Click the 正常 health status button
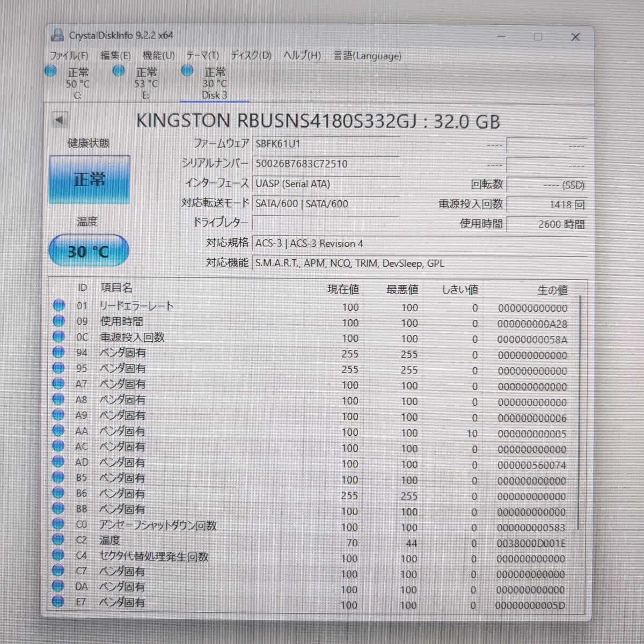The width and height of the screenshot is (644, 644). click(90, 179)
